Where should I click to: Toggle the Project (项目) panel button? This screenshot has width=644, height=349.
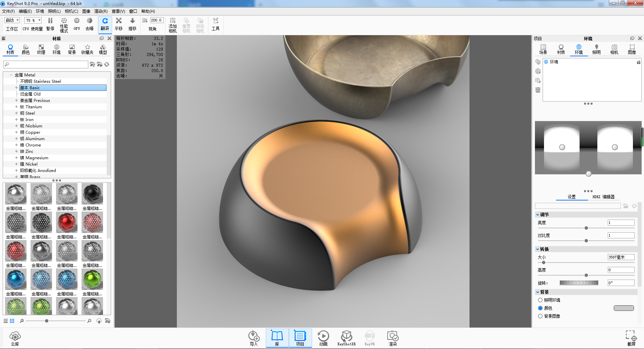(300, 338)
